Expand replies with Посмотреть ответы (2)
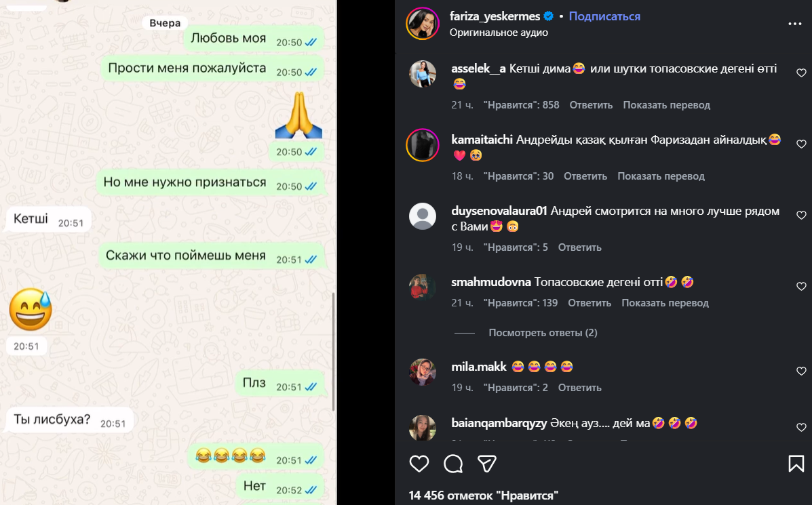The height and width of the screenshot is (505, 812). coord(543,333)
